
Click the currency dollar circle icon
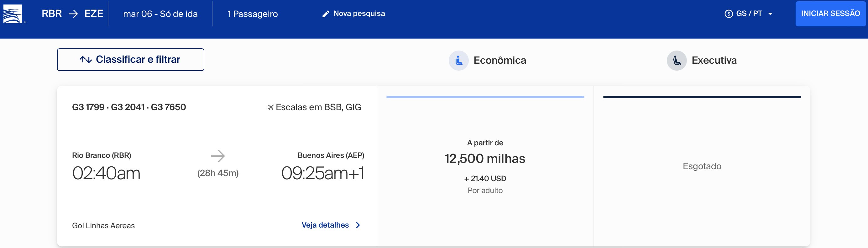pos(729,14)
